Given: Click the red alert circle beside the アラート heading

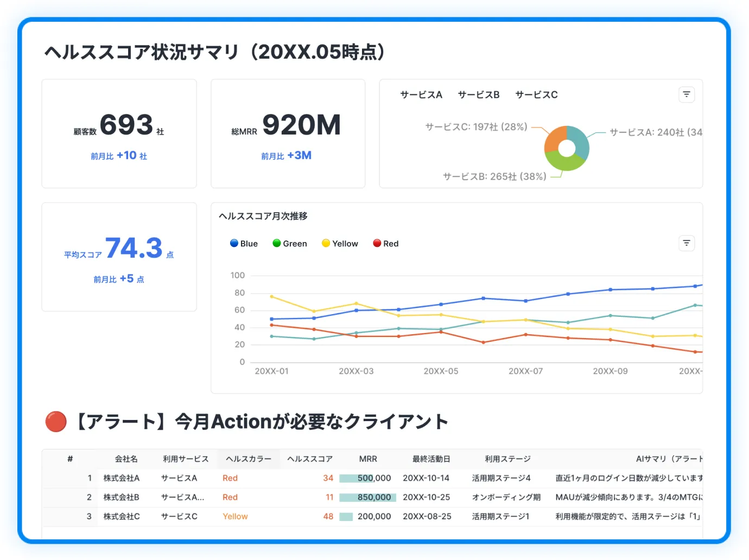Looking at the screenshot, I should tap(55, 421).
